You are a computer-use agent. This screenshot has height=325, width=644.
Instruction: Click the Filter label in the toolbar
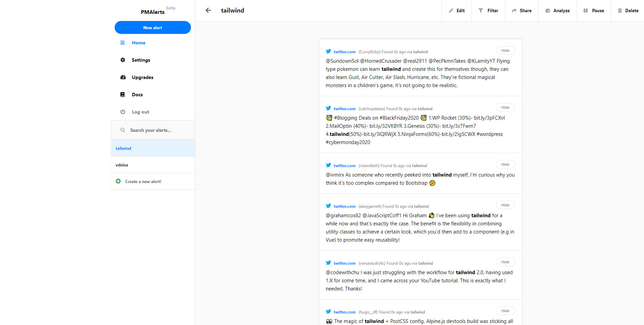[493, 11]
